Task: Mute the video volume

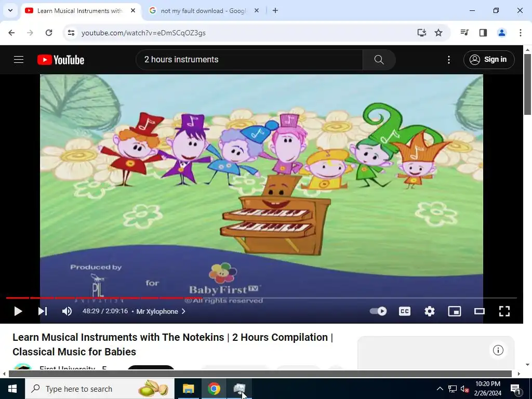Action: [67, 311]
